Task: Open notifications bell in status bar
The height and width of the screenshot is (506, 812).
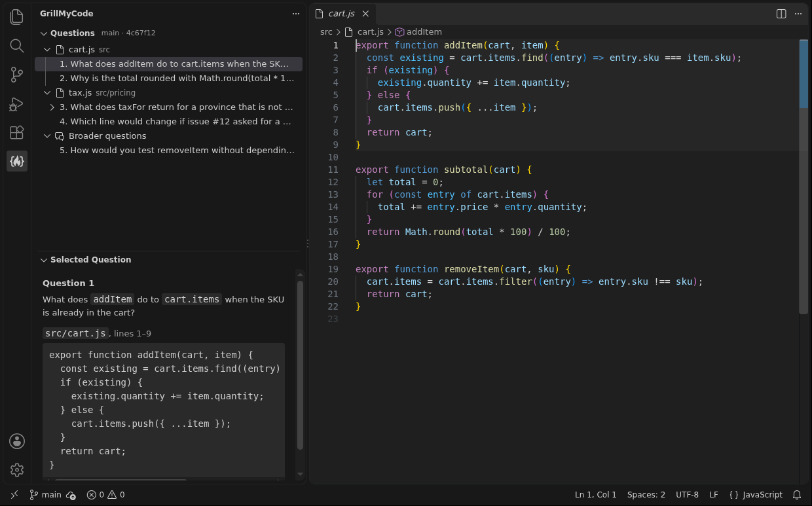Action: (x=797, y=495)
